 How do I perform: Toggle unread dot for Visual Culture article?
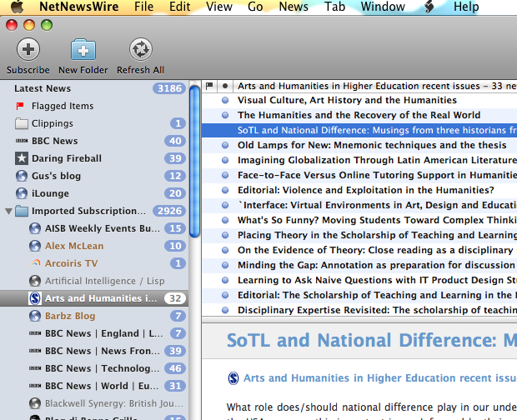(225, 100)
